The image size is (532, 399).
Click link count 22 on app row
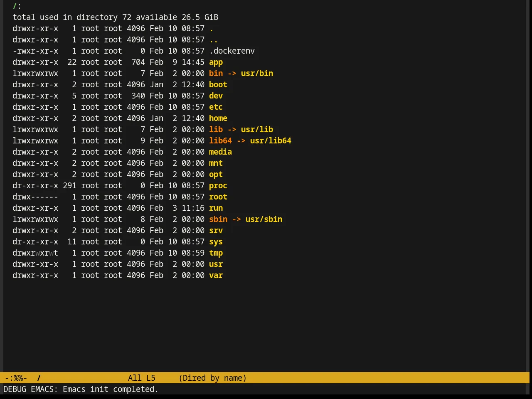[x=72, y=62]
